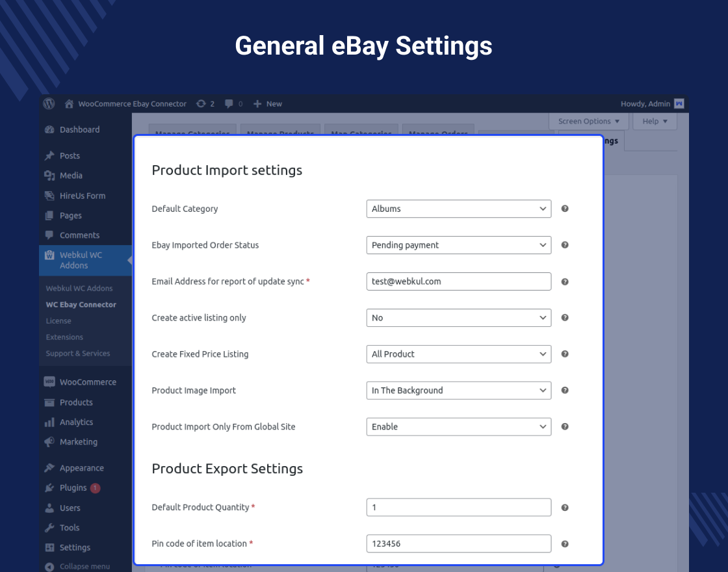Screen dimensions: 728x572
Task: Select WC Ebay Connector in the sidebar menu
Action: 81,304
